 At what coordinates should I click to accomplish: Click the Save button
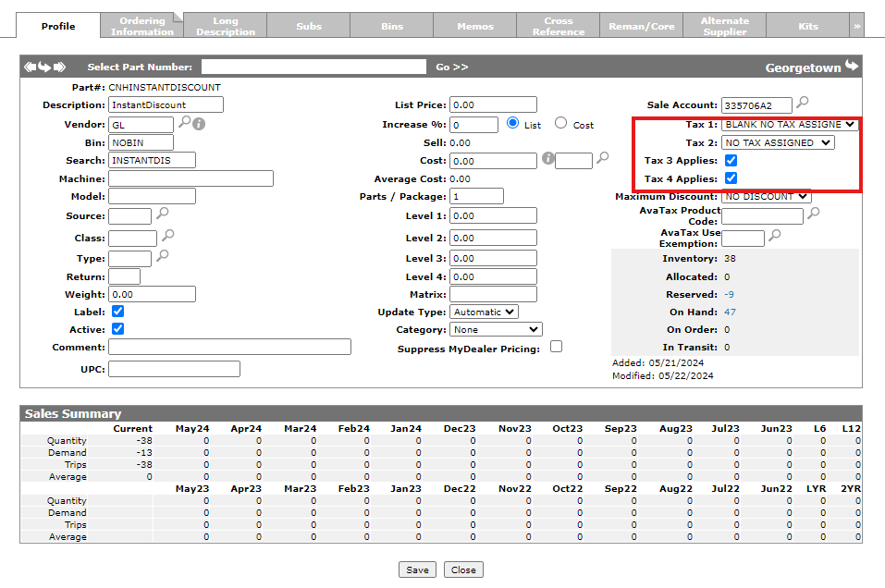click(417, 570)
